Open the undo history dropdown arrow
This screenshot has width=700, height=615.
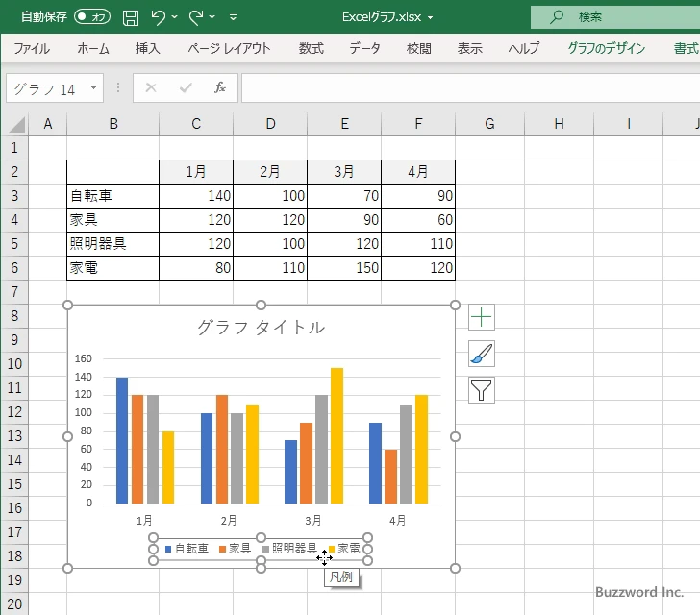(175, 17)
